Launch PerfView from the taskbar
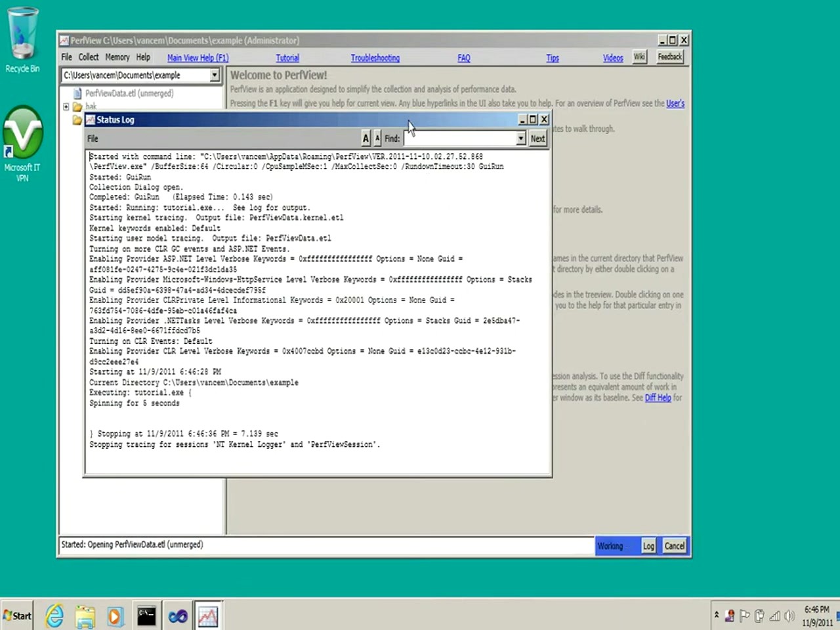 [x=208, y=616]
